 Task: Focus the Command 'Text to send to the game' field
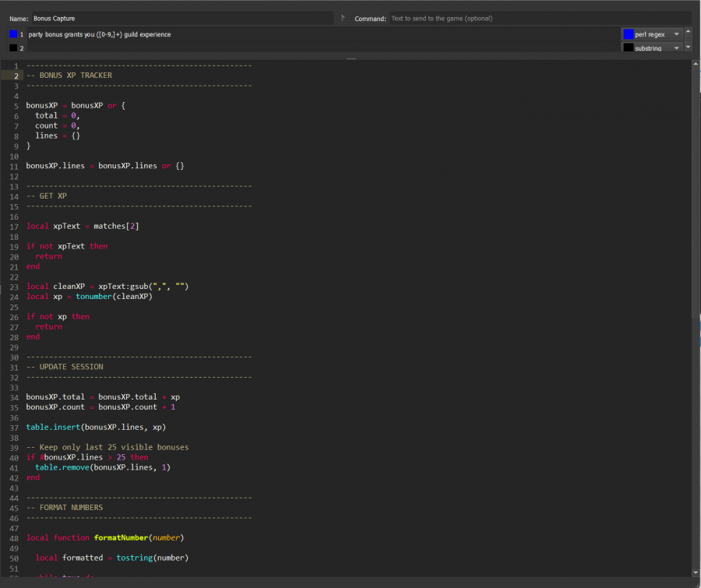pyautogui.click(x=540, y=19)
